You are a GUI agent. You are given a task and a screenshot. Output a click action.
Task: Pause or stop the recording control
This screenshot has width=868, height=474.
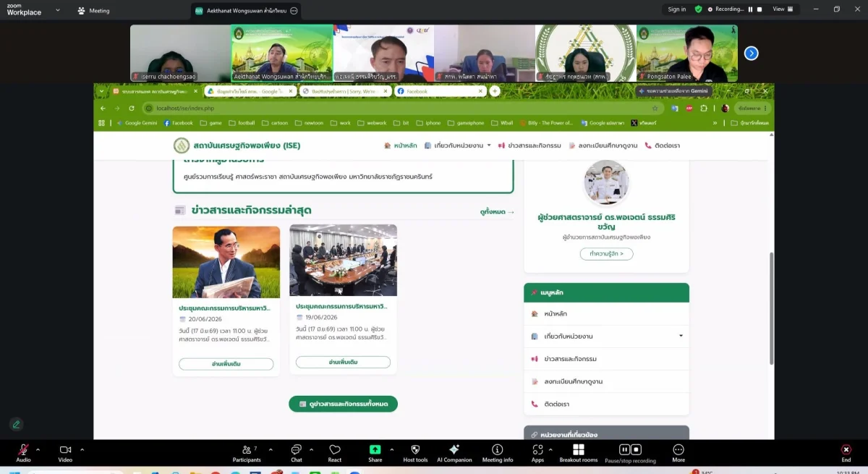point(630,453)
